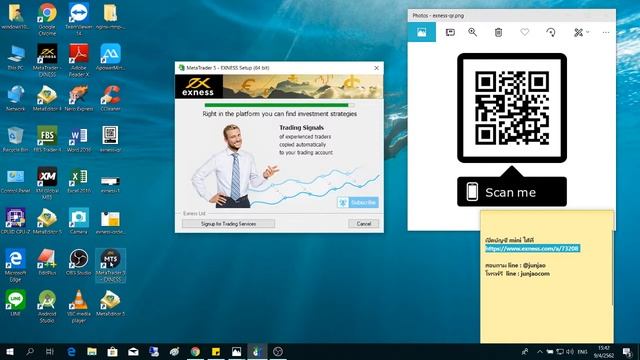The height and width of the screenshot is (360, 640).
Task: Select the Recycle Bin desktop icon
Action: 16,139
